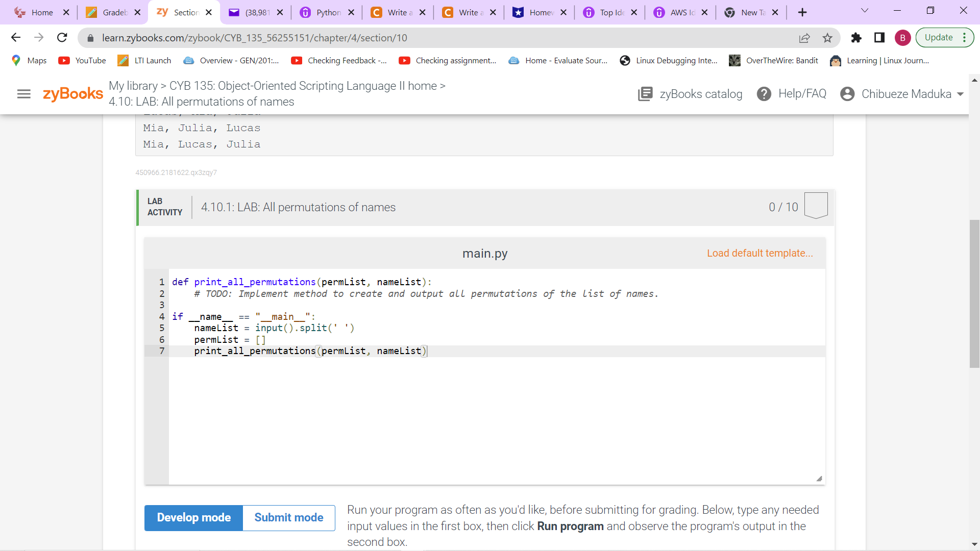Open the Help/FAQ page
This screenshot has height=551, width=980.
click(x=792, y=94)
